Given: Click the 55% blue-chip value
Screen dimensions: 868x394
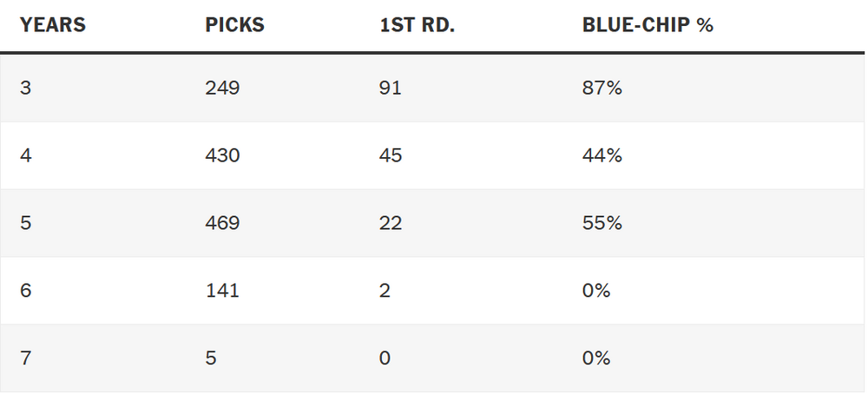Looking at the screenshot, I should (x=602, y=223).
